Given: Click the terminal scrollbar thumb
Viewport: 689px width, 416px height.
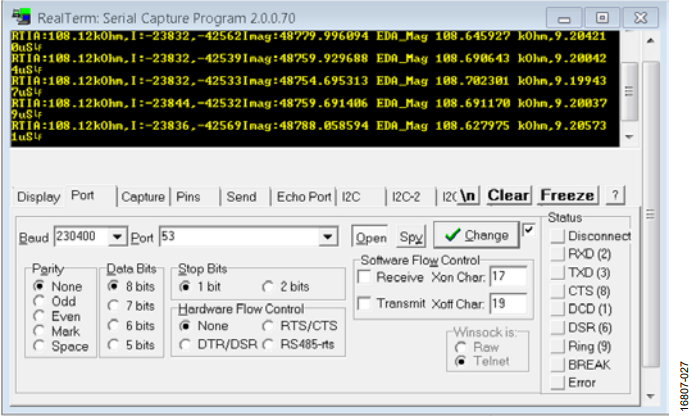Looking at the screenshot, I should [629, 91].
